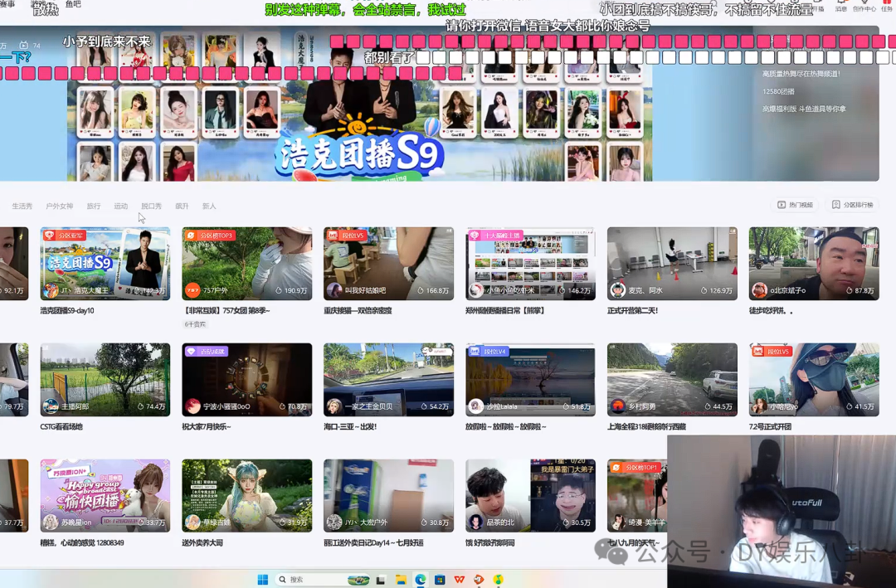This screenshot has height=588, width=896.
Task: Click the Microsoft Edge taskbar icon
Action: coord(421,580)
